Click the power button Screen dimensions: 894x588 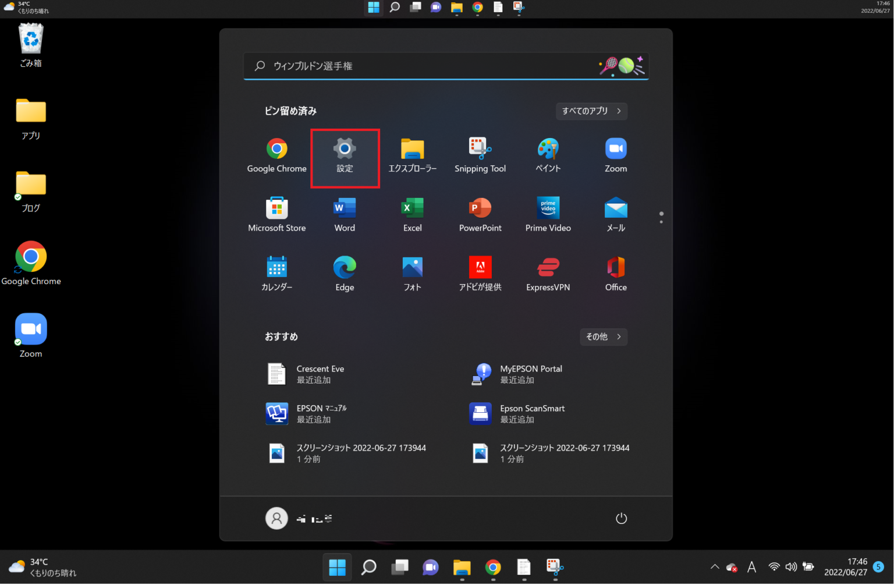click(x=621, y=518)
